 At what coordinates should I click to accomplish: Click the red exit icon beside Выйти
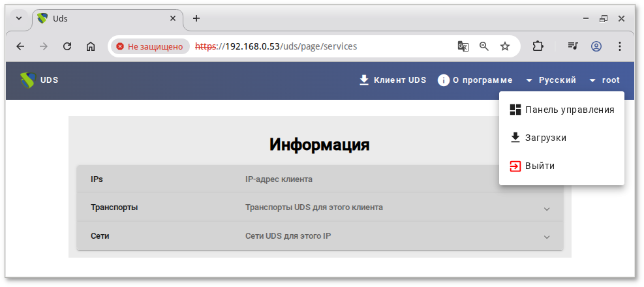pos(515,166)
